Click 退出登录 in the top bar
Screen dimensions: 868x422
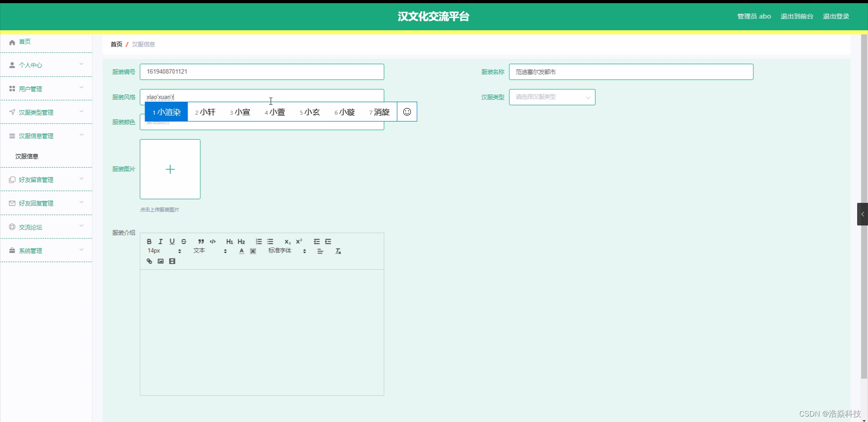click(x=836, y=16)
